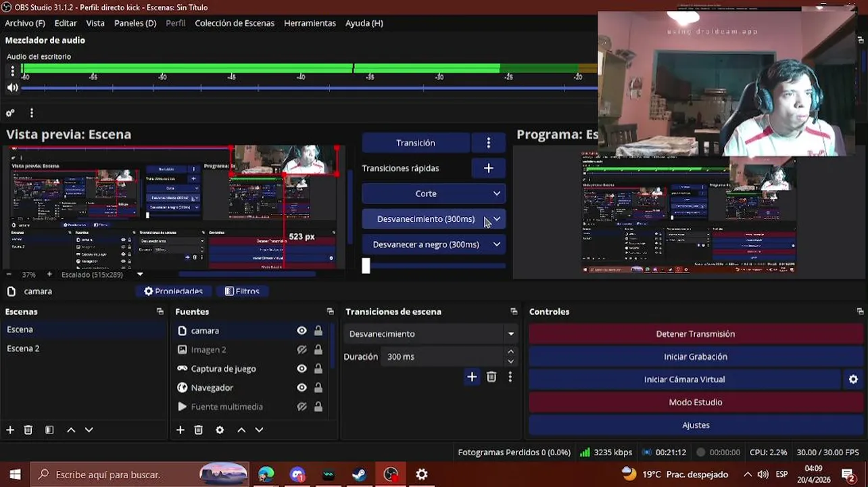
Task: Open Steam from the taskbar
Action: [359, 475]
